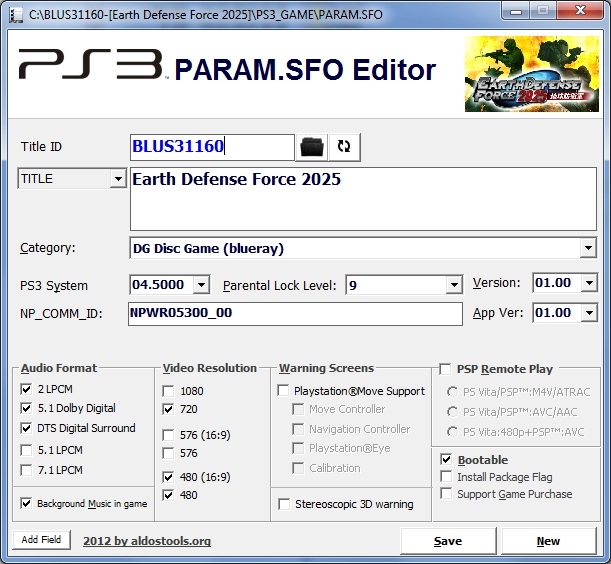Enable Install Package Flag

pos(446,477)
